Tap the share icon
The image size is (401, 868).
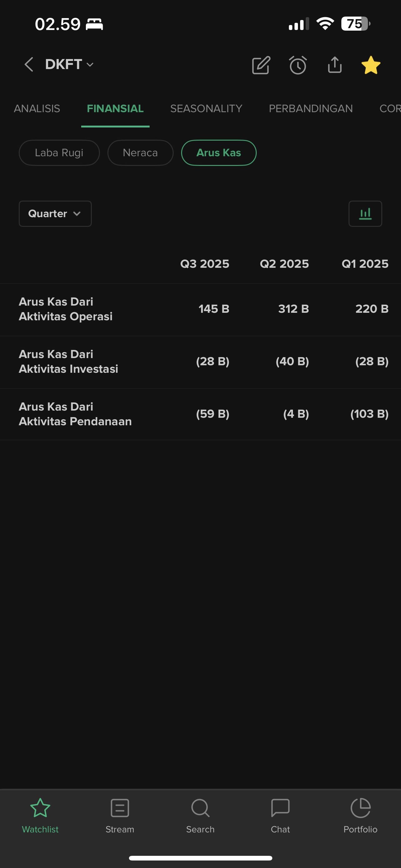click(x=334, y=65)
